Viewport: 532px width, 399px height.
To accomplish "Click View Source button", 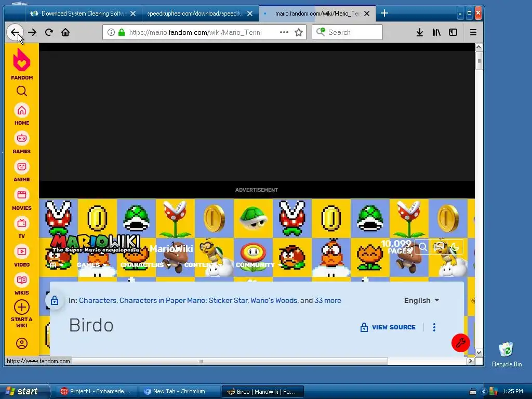I will (x=388, y=327).
